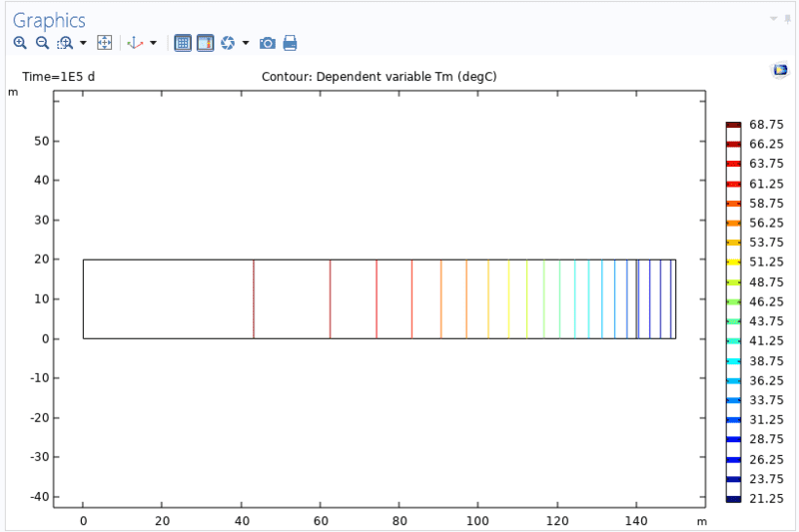Click the Graphics window title
This screenshot has height=532, width=799.
49,20
